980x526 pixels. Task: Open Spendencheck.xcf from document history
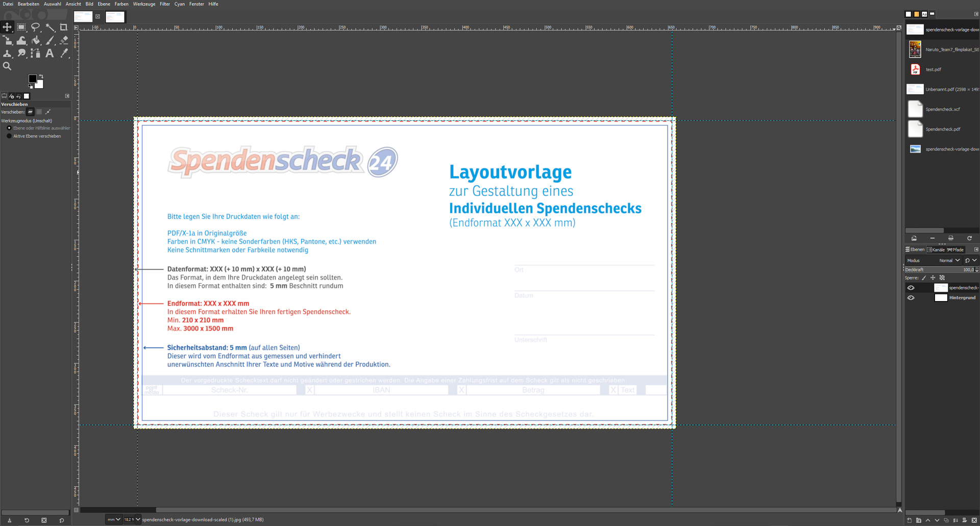[942, 109]
